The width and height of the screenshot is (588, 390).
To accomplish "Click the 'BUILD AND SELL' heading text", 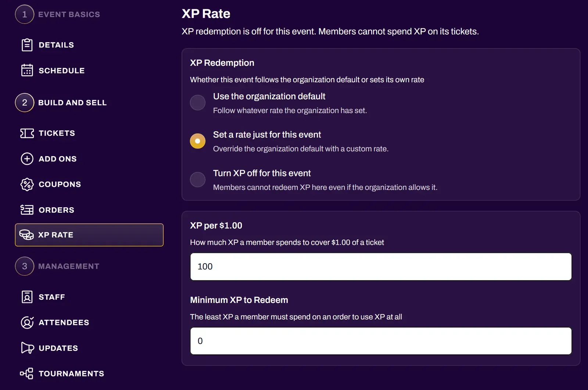I will tap(72, 103).
